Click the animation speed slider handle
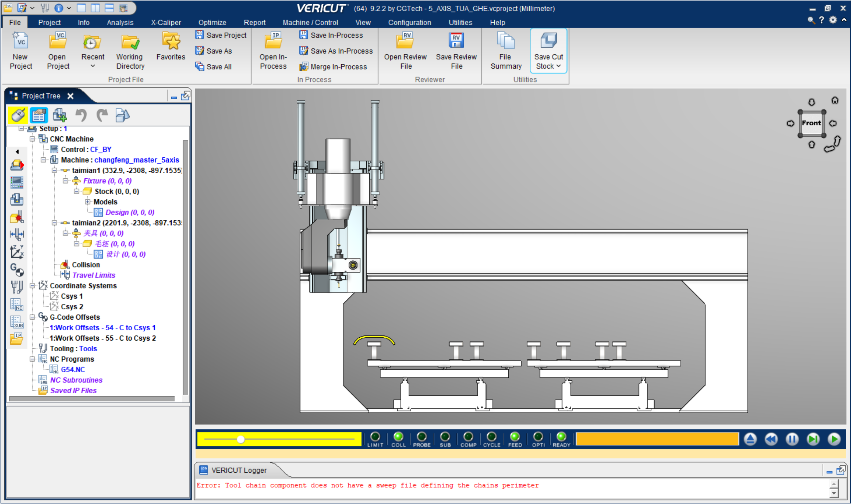Image resolution: width=851 pixels, height=504 pixels. (x=241, y=439)
